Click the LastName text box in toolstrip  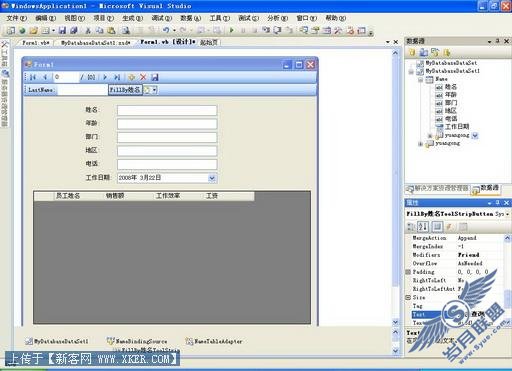point(82,90)
